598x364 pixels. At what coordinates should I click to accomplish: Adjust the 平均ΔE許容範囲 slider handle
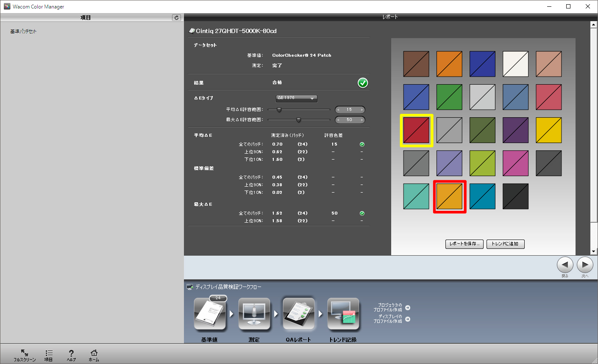(x=279, y=110)
